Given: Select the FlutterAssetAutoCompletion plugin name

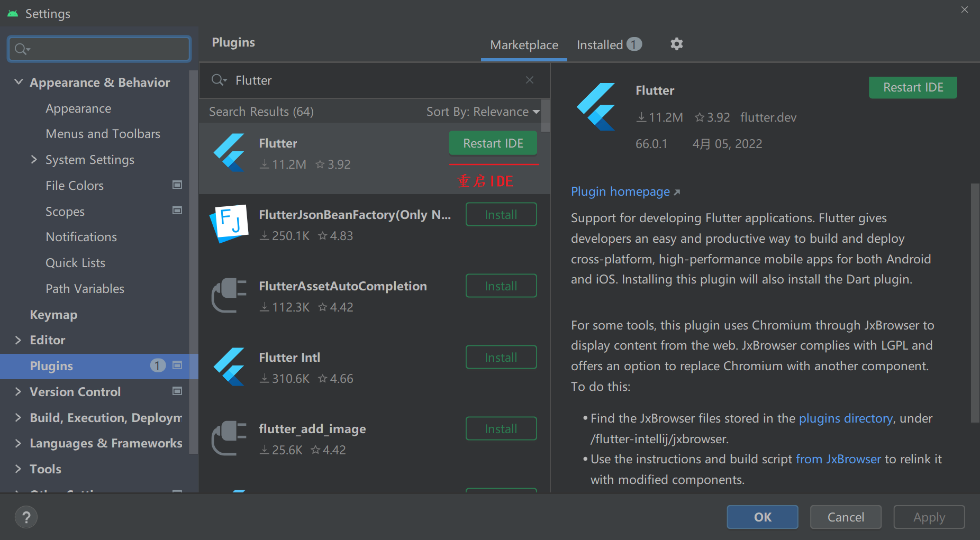Looking at the screenshot, I should click(x=343, y=286).
